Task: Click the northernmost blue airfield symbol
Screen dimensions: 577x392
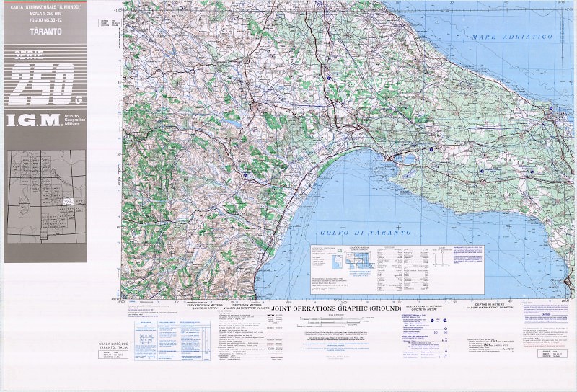Action: 328,78
